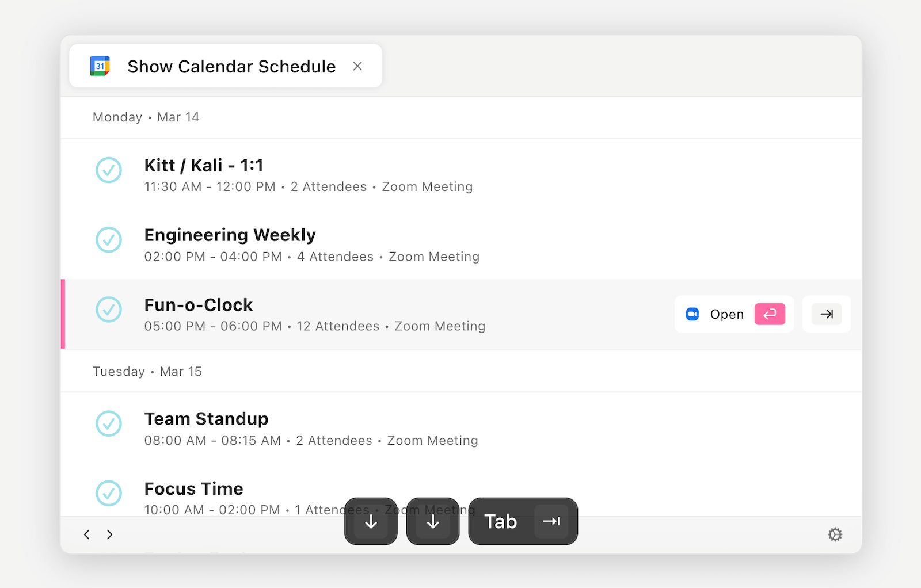Click the Zoom camera icon on Open button

click(692, 314)
